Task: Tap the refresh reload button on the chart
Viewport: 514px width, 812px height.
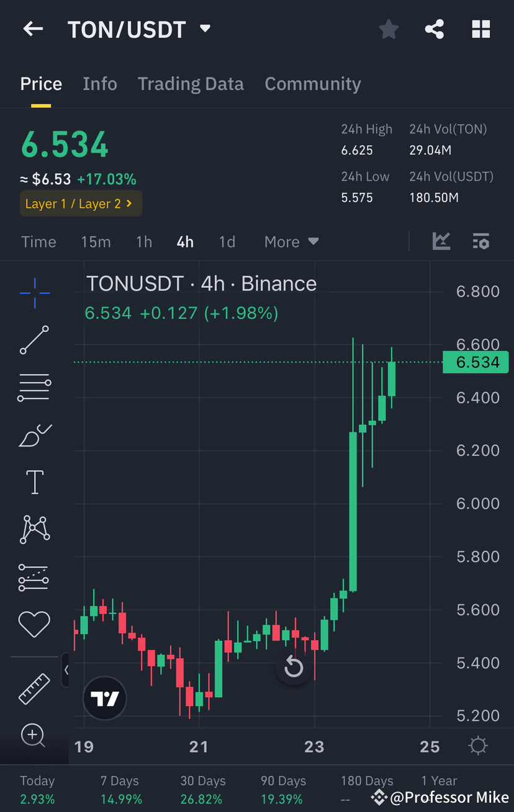Action: pos(293,668)
